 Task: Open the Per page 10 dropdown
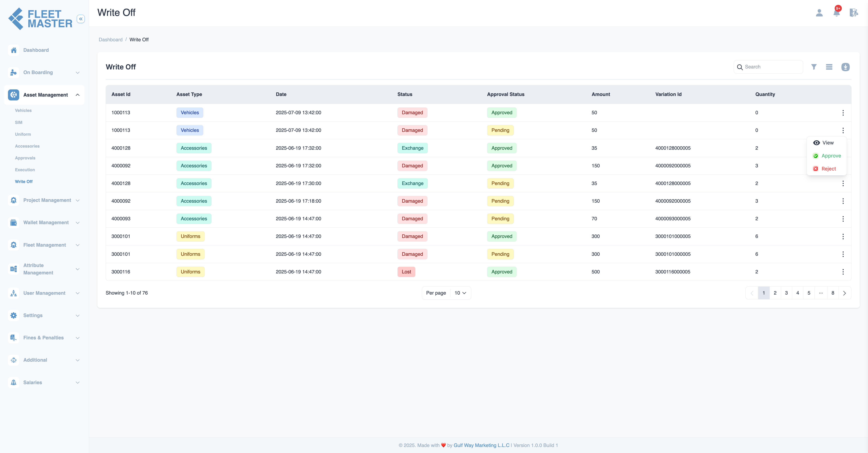pyautogui.click(x=460, y=293)
